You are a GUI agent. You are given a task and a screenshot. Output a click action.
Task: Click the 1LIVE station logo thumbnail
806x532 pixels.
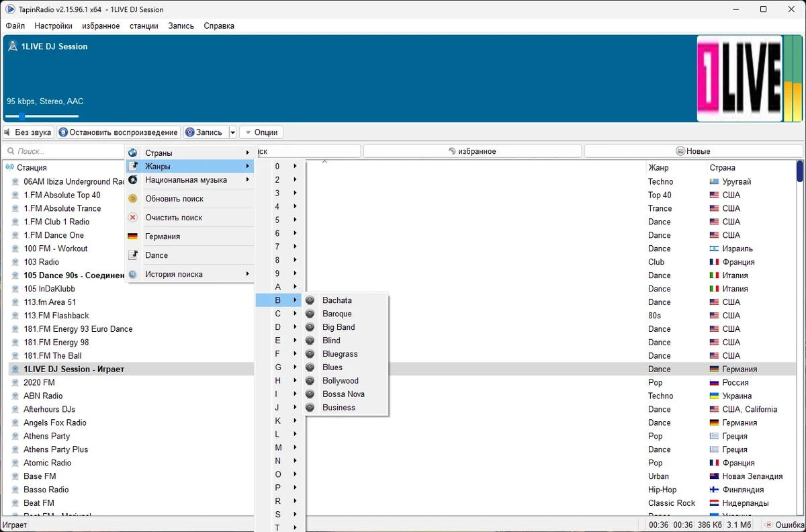tap(740, 79)
